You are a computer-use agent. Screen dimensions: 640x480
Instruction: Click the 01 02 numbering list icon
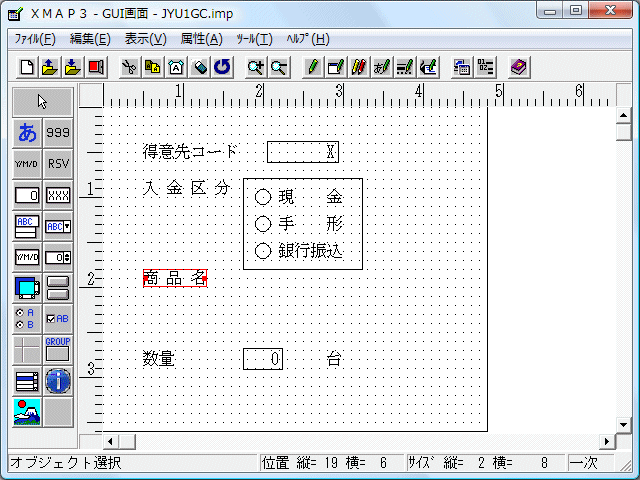[485, 67]
